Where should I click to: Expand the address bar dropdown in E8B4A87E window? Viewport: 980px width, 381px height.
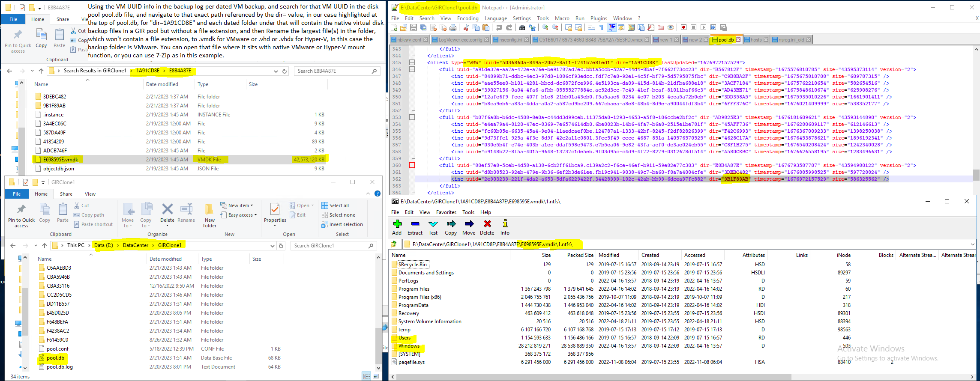276,71
